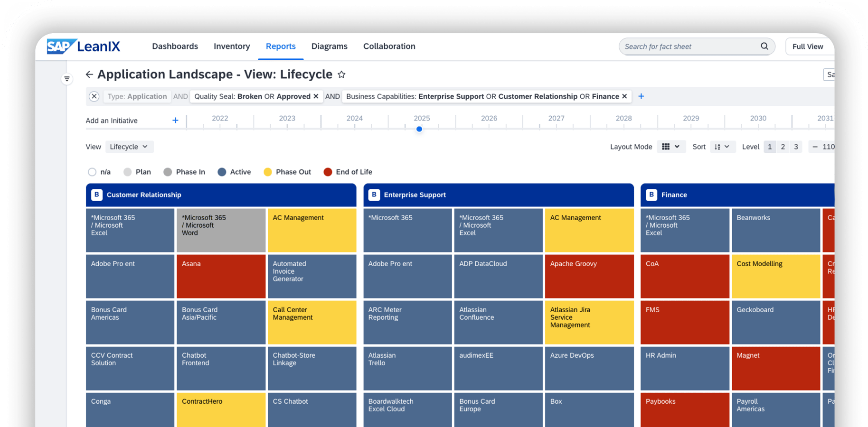Switch to the Inventory tab
This screenshot has width=868, height=427.
click(x=232, y=46)
